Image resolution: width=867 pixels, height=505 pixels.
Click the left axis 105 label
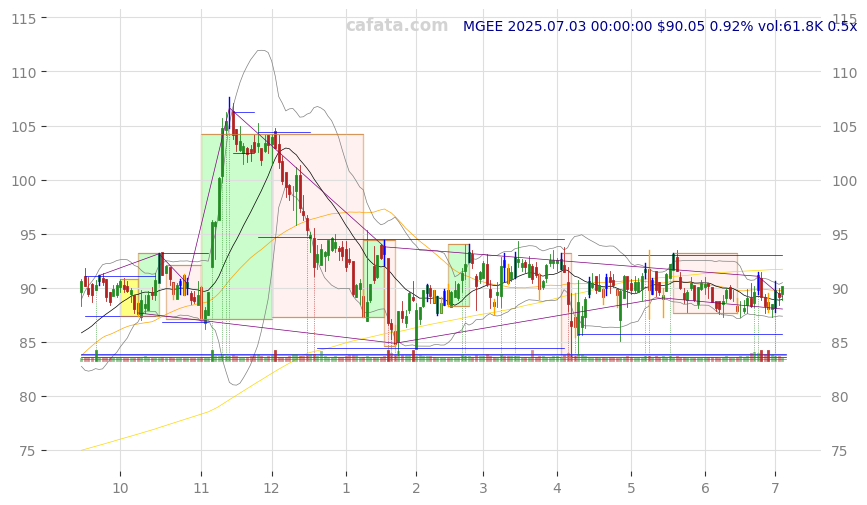(x=24, y=127)
